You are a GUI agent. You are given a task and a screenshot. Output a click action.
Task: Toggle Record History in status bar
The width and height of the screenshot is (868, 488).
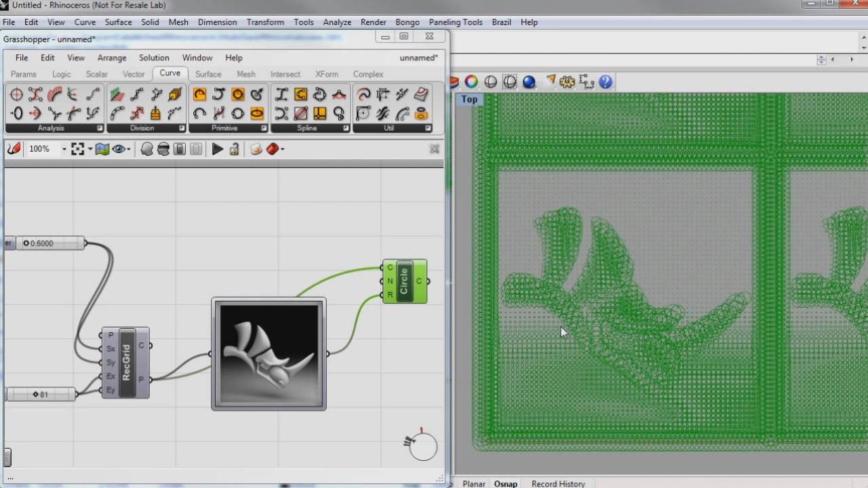coord(558,483)
